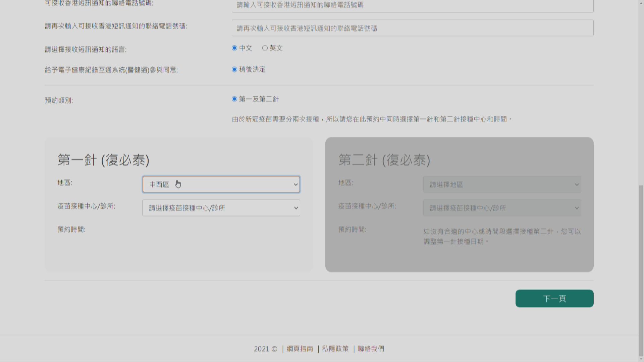Expand the second dose 地區 dropdown
The width and height of the screenshot is (644, 362).
pos(502,184)
